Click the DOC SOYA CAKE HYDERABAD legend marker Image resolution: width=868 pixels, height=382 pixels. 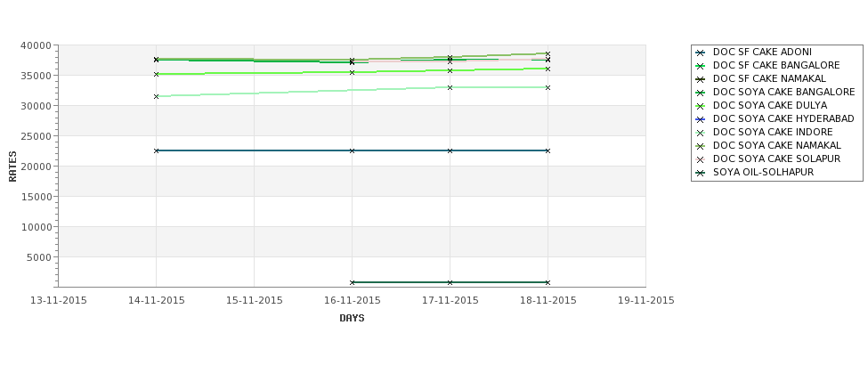[x=701, y=119]
